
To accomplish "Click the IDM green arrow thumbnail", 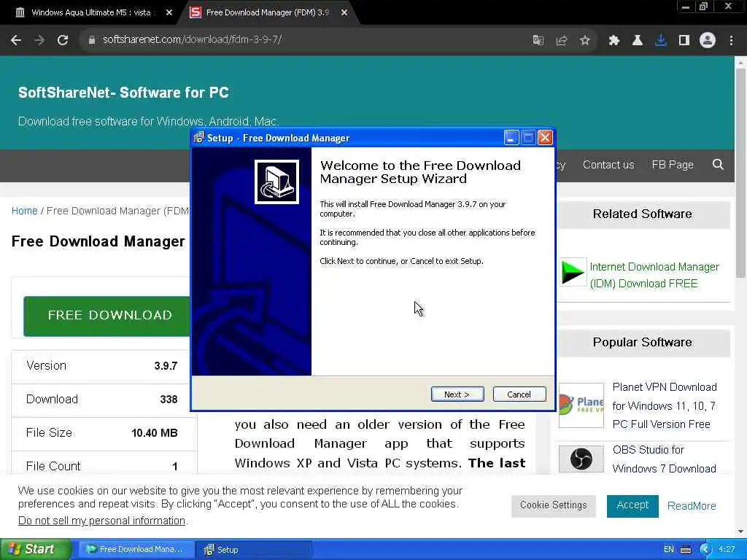I will pos(572,273).
